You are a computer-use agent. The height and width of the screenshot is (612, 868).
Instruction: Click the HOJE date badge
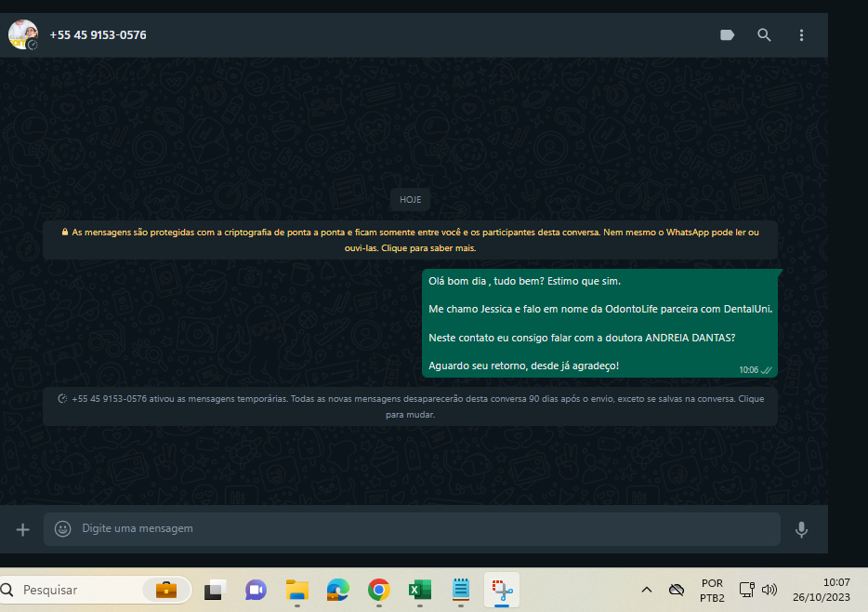410,199
